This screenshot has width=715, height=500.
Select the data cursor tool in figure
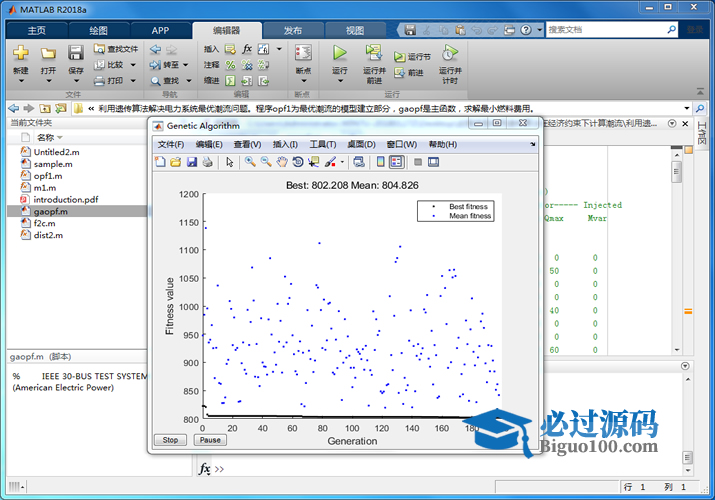[314, 162]
